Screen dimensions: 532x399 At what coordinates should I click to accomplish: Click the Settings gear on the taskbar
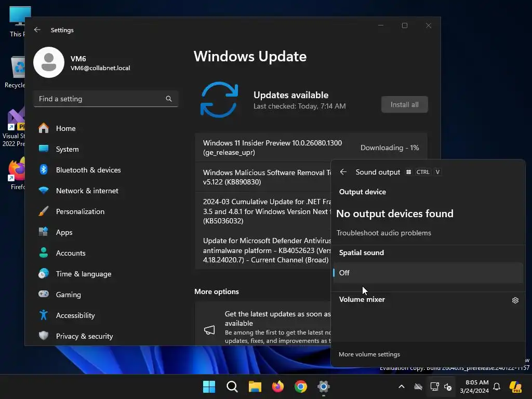coord(324,387)
